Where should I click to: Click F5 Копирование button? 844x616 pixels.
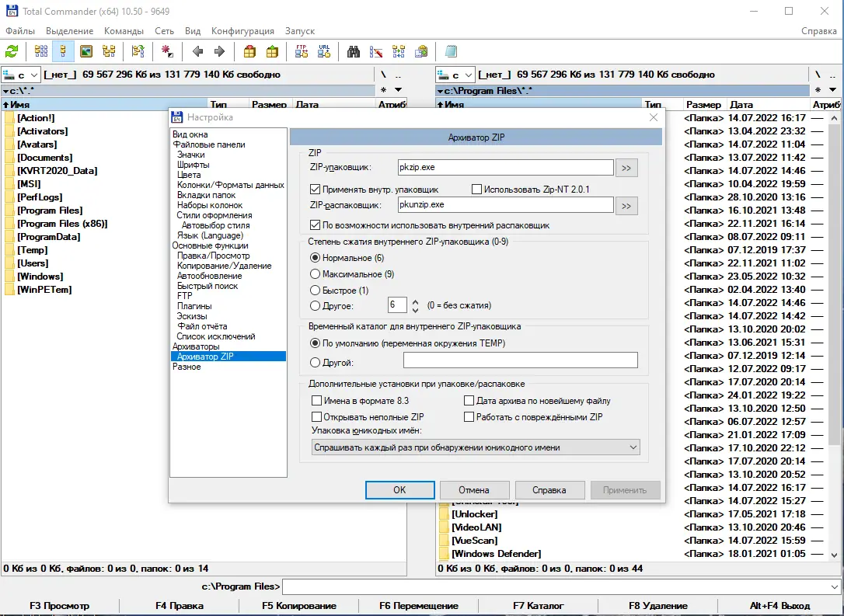pos(299,606)
